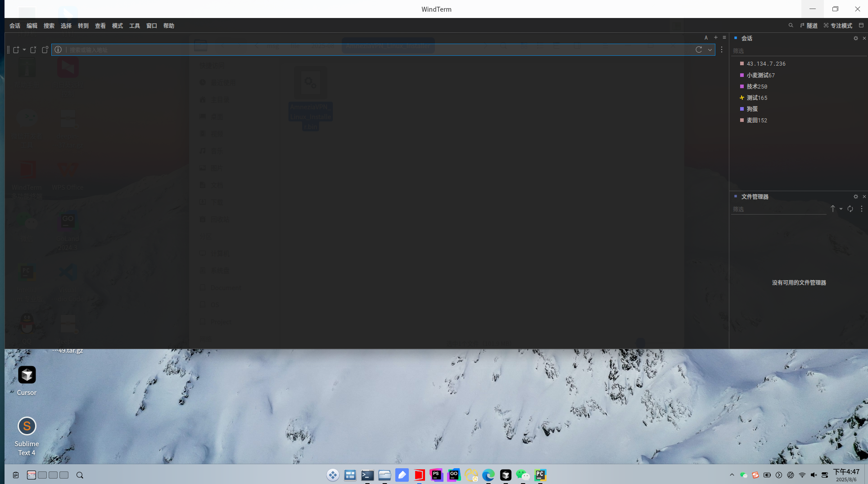868x484 pixels.
Task: Open Cursor desktop shortcut
Action: click(x=27, y=381)
